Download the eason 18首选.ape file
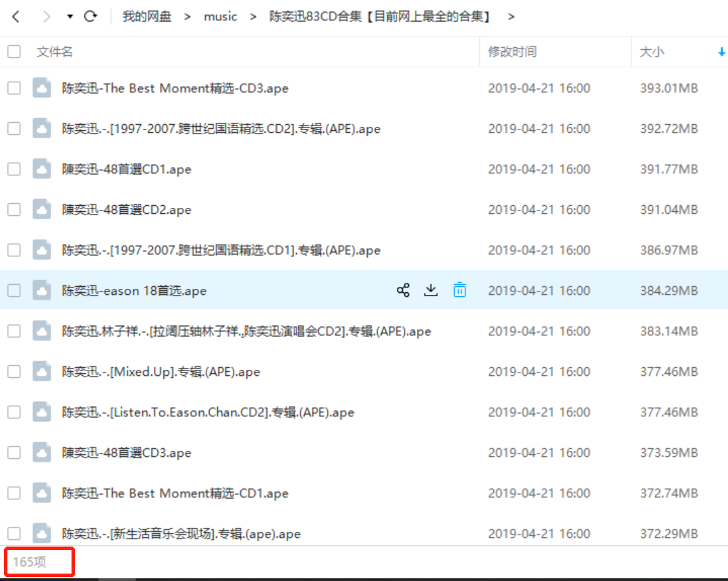Viewport: 728px width, 581px height. coord(431,290)
